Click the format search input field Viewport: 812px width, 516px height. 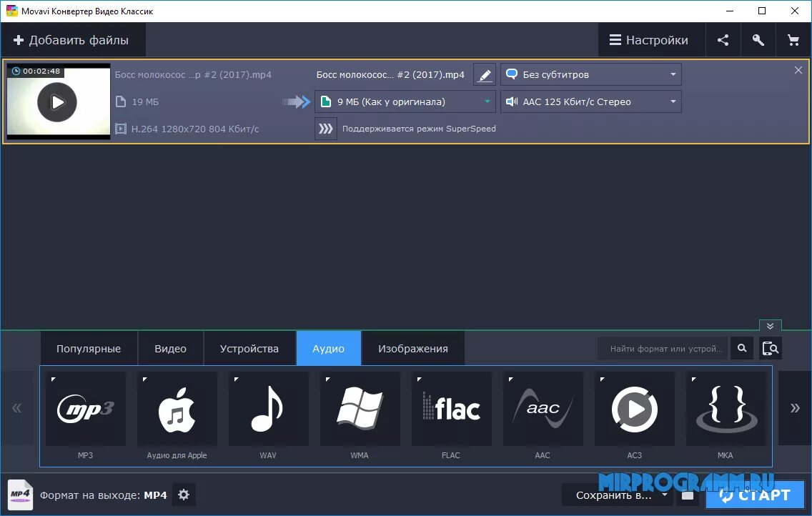coord(663,348)
